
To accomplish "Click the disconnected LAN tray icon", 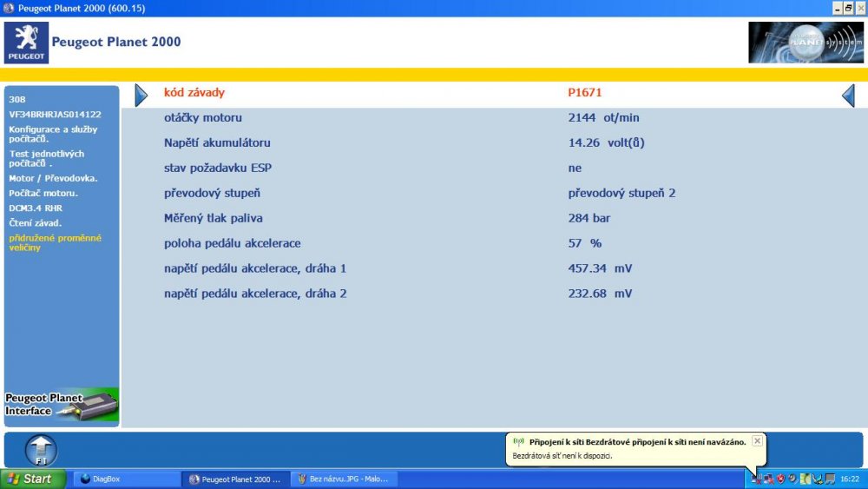I will tap(768, 479).
